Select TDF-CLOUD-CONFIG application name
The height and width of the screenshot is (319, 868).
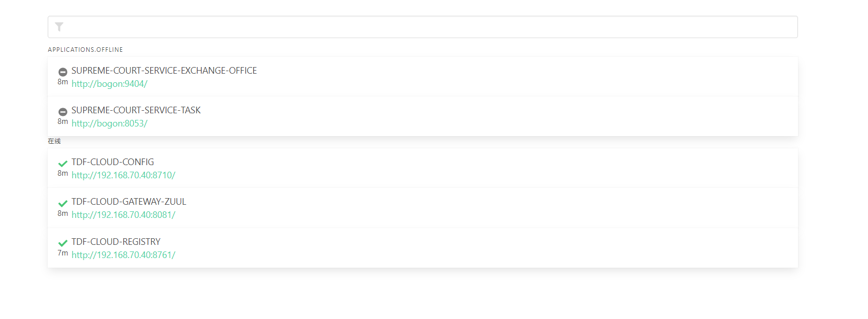113,162
